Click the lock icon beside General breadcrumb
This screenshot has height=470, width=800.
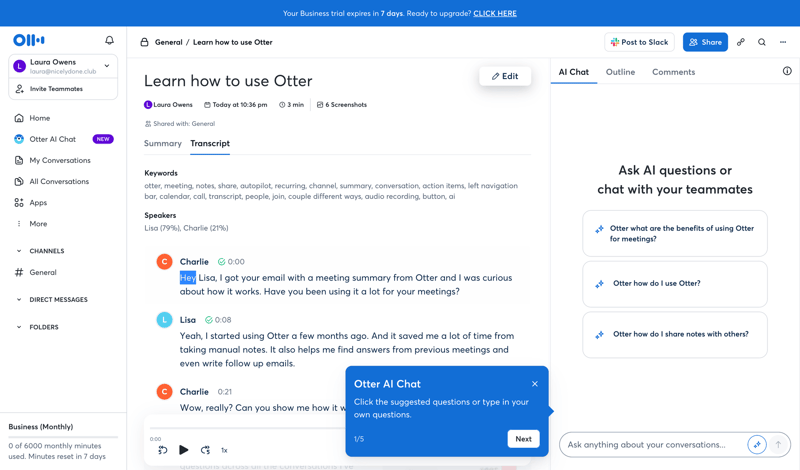[144, 42]
